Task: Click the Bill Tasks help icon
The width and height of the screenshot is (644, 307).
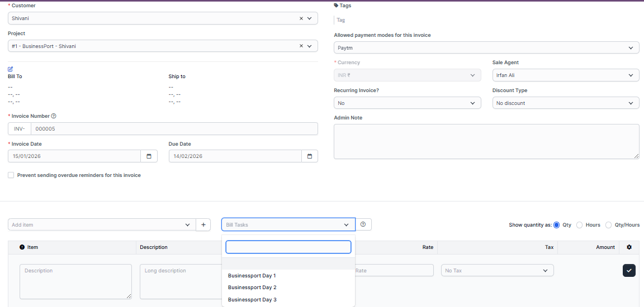Action: point(363,224)
